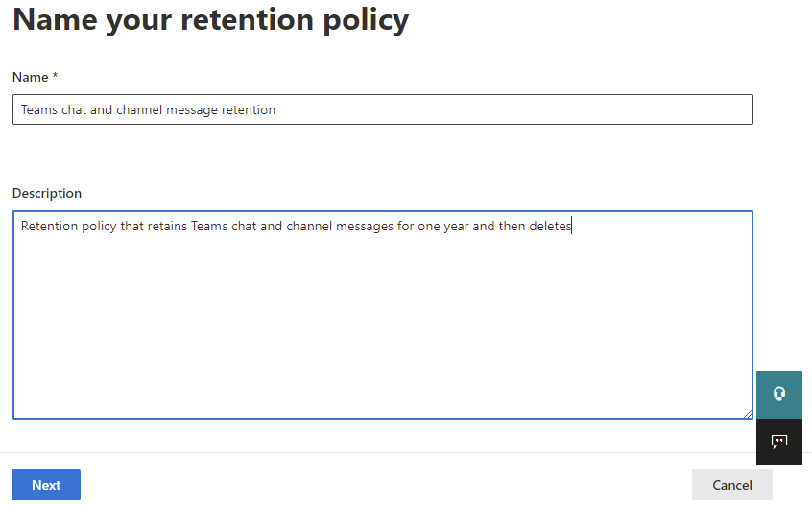
Task: Click the required asterisk beside Name
Action: pos(55,77)
